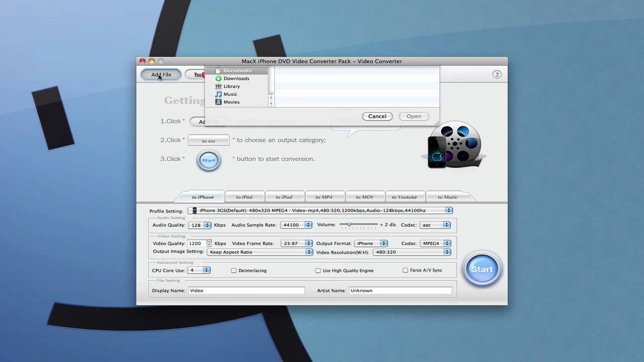Switch to the 'to Music' tab
This screenshot has width=644, height=362.
pyautogui.click(x=448, y=197)
